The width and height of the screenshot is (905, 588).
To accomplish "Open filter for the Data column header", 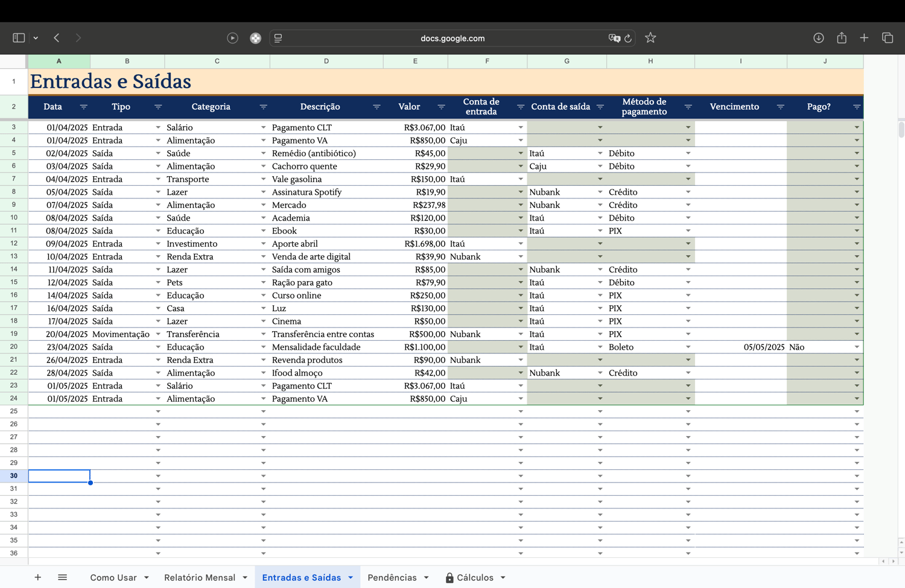I will [83, 107].
